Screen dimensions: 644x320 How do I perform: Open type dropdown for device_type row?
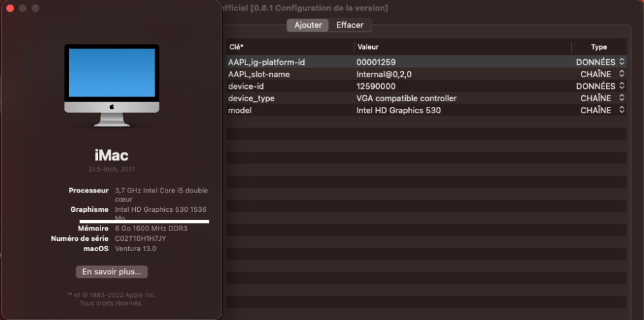(621, 98)
